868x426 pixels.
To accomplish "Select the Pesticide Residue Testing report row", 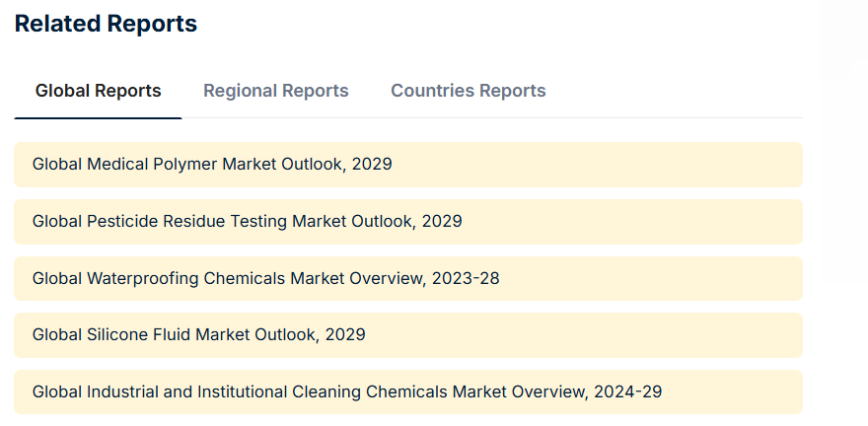I will (407, 221).
